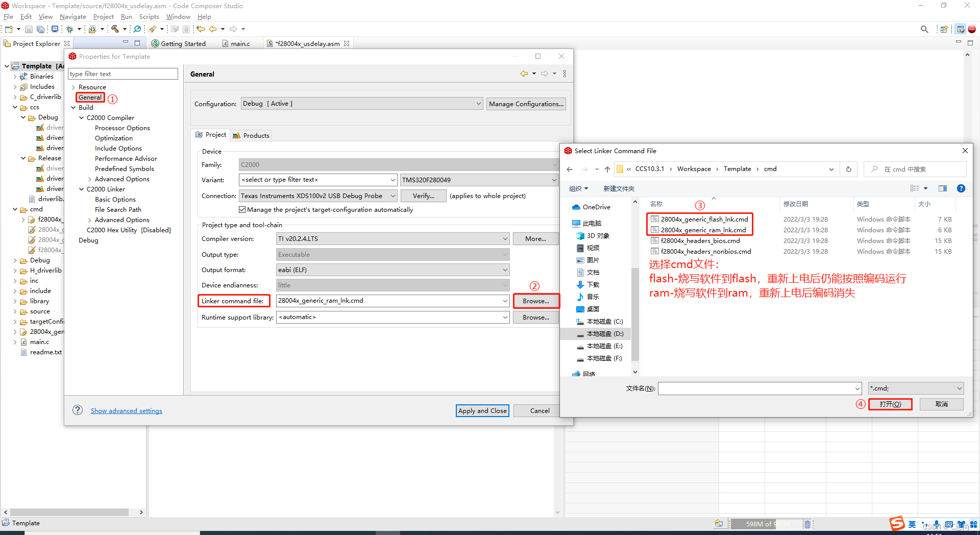Viewport: 980px width, 535px height.
Task: Expand the Resource tree node
Action: [x=73, y=87]
